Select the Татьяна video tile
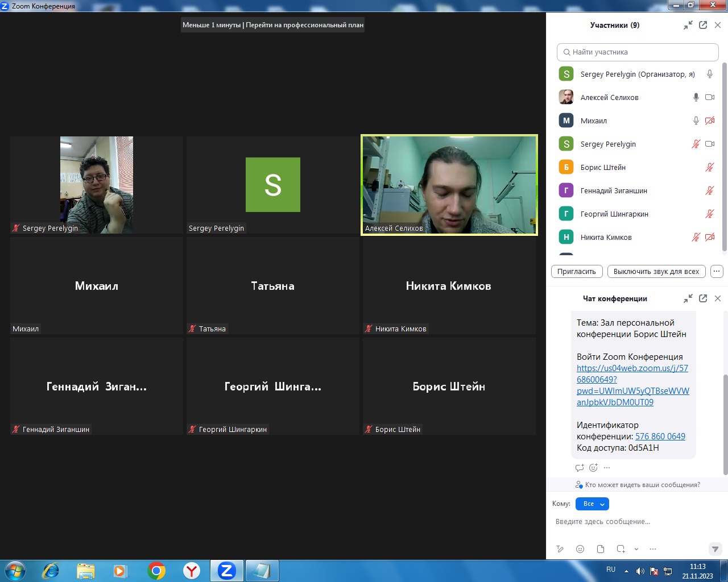 [273, 285]
